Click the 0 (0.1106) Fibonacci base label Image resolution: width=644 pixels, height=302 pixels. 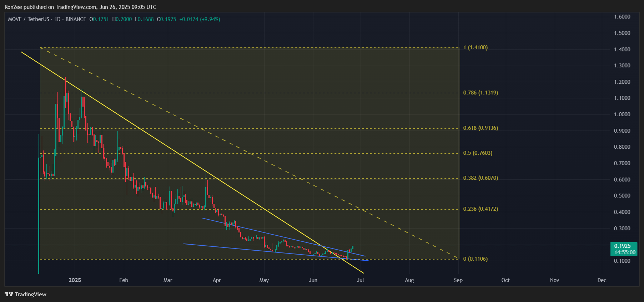tap(475, 259)
